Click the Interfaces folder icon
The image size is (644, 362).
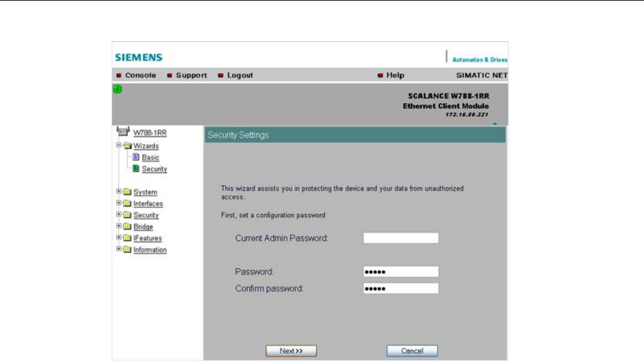128,203
